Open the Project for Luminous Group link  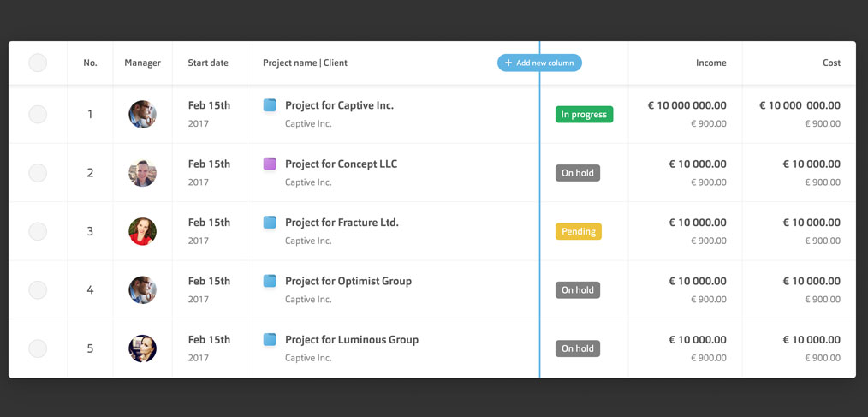click(x=352, y=339)
